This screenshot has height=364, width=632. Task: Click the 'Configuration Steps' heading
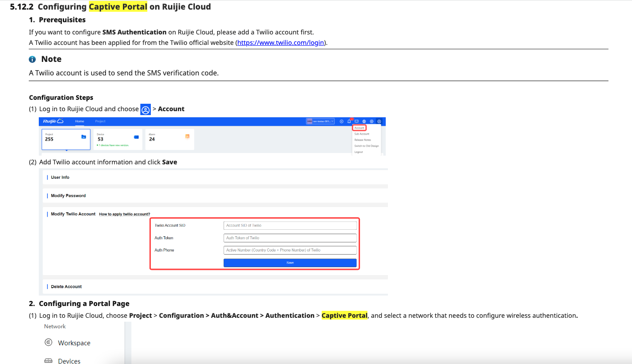coord(61,98)
